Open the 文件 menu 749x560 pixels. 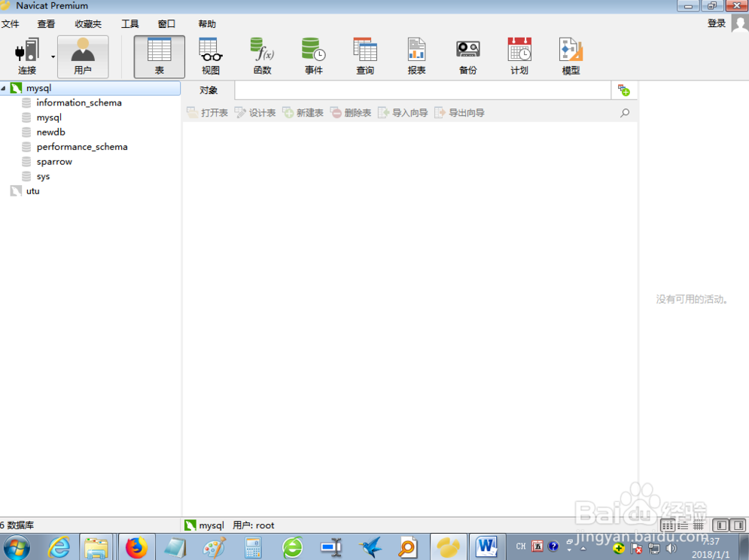click(x=10, y=24)
